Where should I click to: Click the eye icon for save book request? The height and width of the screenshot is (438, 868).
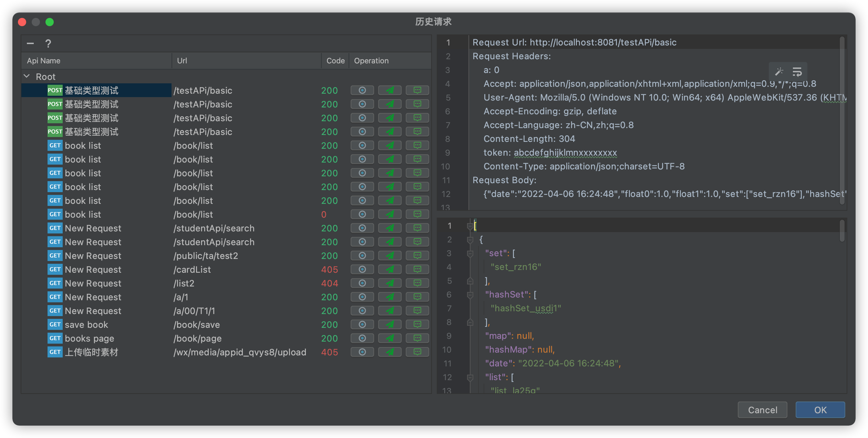[x=361, y=324]
